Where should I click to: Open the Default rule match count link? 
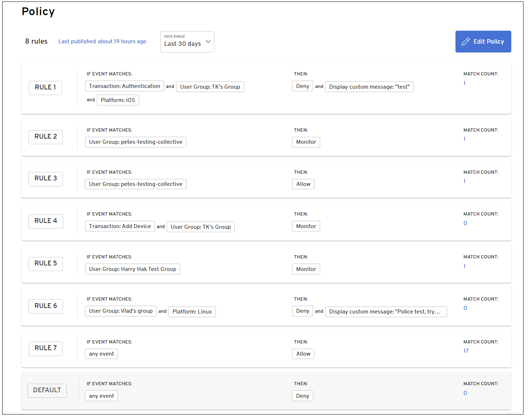coord(465,393)
